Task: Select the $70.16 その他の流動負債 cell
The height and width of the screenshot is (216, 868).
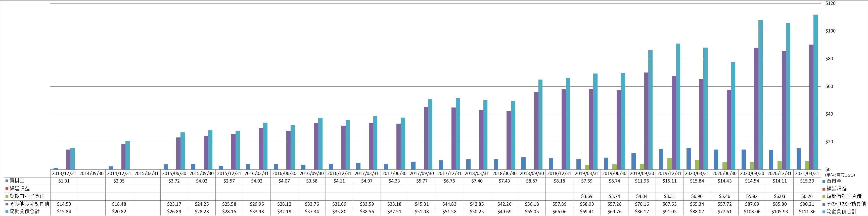Action: tap(642, 204)
